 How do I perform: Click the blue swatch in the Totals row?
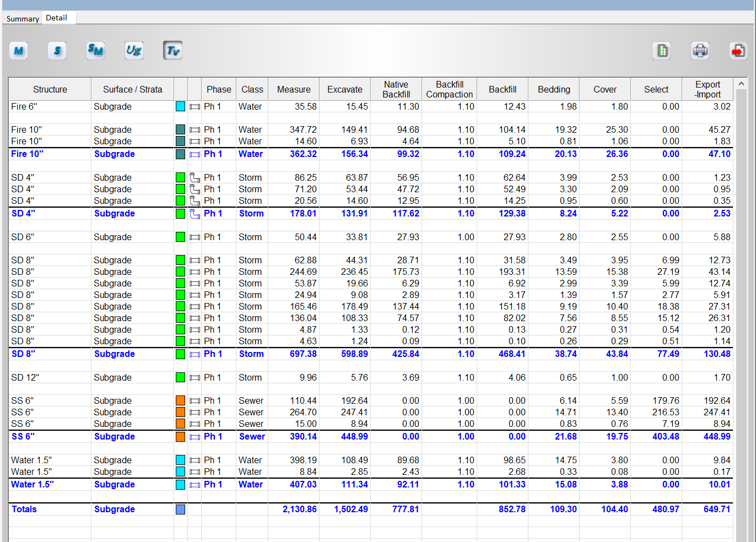[180, 510]
